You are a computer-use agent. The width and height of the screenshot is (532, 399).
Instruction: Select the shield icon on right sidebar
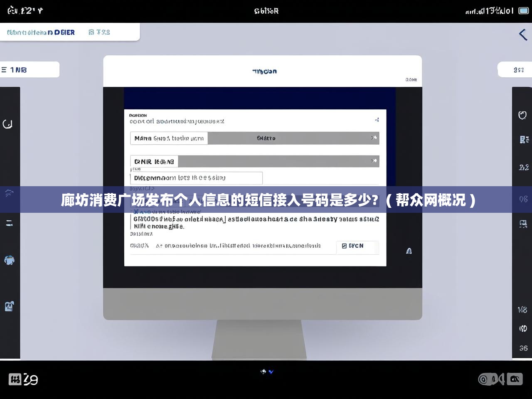[522, 115]
